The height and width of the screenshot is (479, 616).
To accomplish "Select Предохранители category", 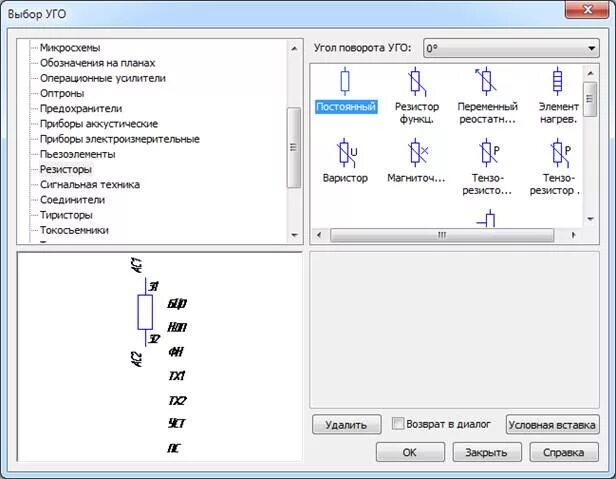I will pyautogui.click(x=81, y=108).
